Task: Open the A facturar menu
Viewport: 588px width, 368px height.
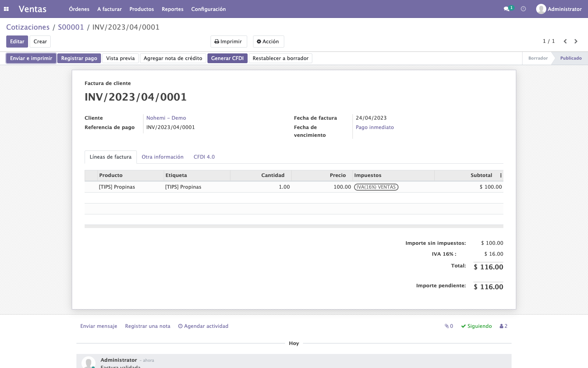Action: tap(110, 9)
